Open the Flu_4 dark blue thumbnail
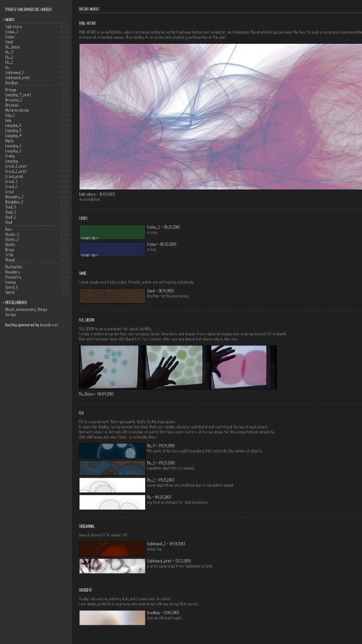362x644 pixels. click(112, 451)
